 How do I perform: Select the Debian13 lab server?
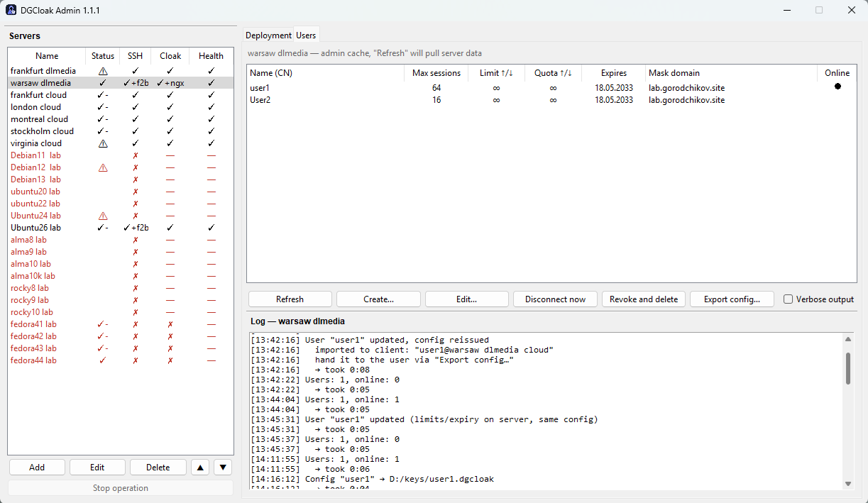pos(121,179)
